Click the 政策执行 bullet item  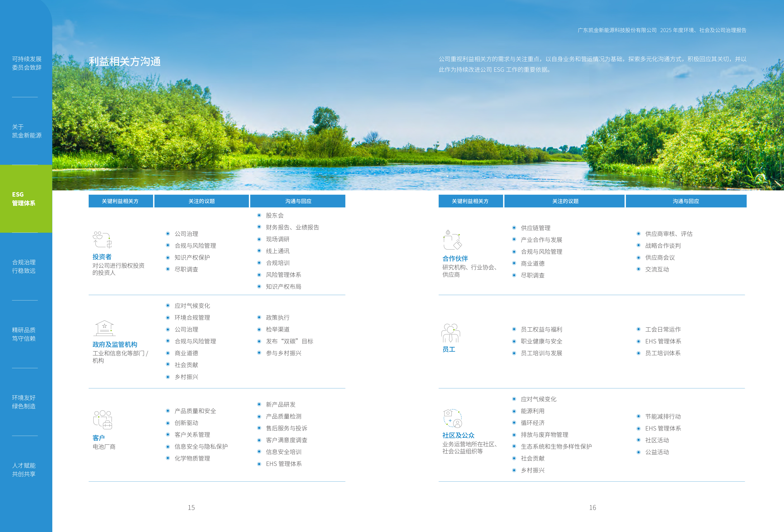point(278,318)
